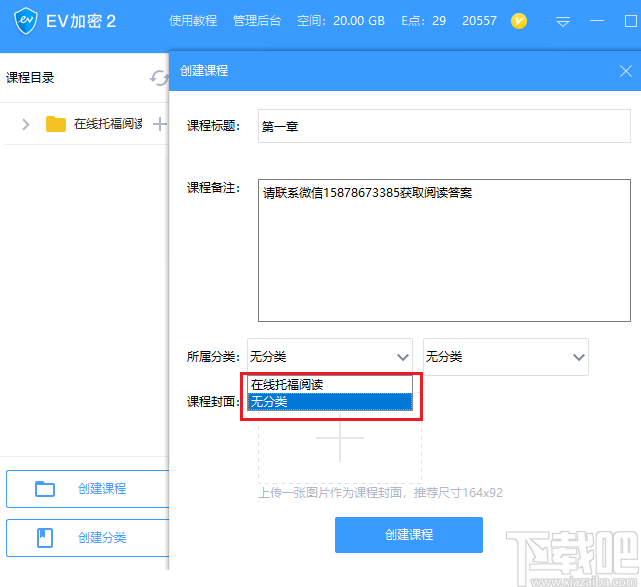The height and width of the screenshot is (587, 641).
Task: Click the 空间: 20.00 GB storage indicator
Action: 341,20
